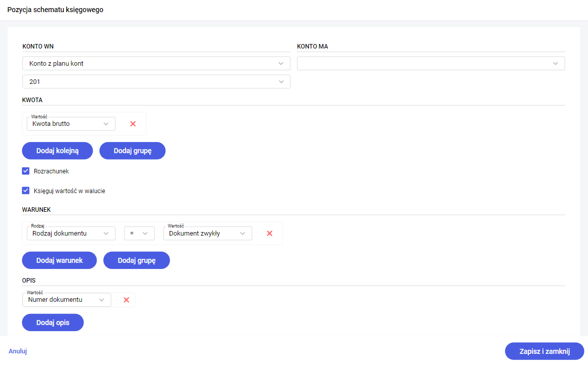Uncheck the Rozrachunek checkbox

point(26,171)
